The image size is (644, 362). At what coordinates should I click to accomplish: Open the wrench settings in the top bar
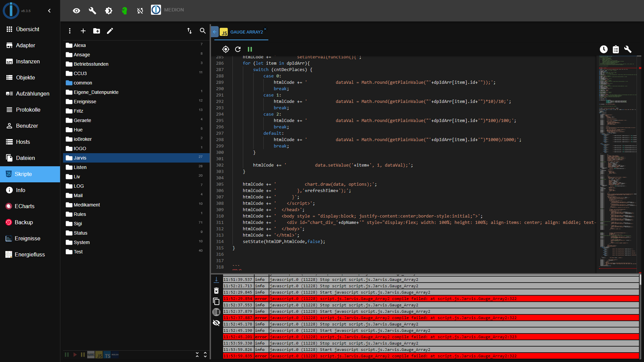pyautogui.click(x=93, y=11)
